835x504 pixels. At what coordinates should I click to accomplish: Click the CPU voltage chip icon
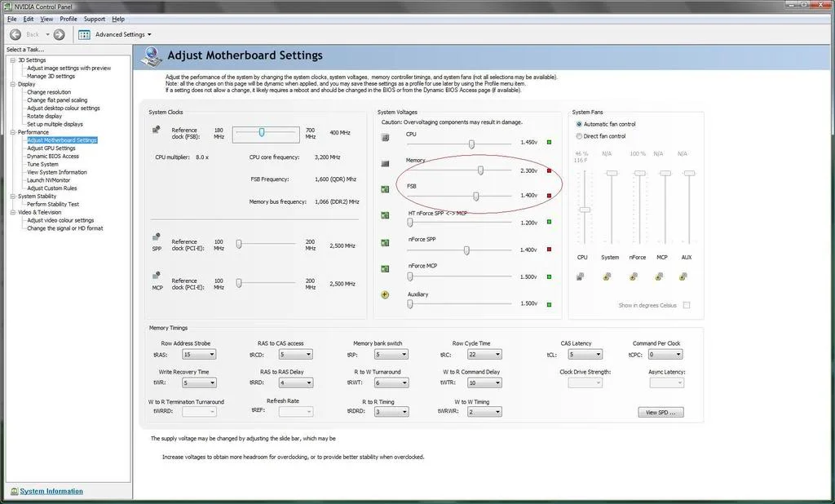click(x=385, y=138)
